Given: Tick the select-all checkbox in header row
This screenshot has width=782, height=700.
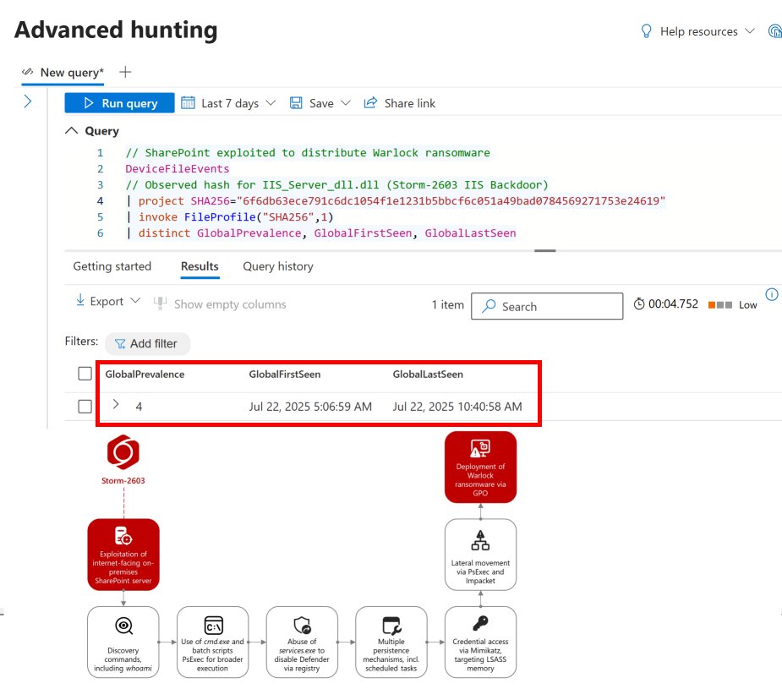Looking at the screenshot, I should [x=85, y=374].
